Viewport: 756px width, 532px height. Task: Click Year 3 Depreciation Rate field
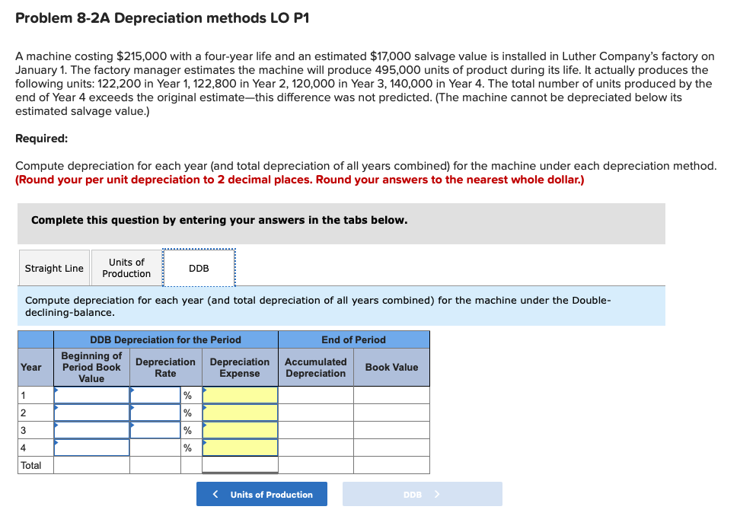point(155,430)
